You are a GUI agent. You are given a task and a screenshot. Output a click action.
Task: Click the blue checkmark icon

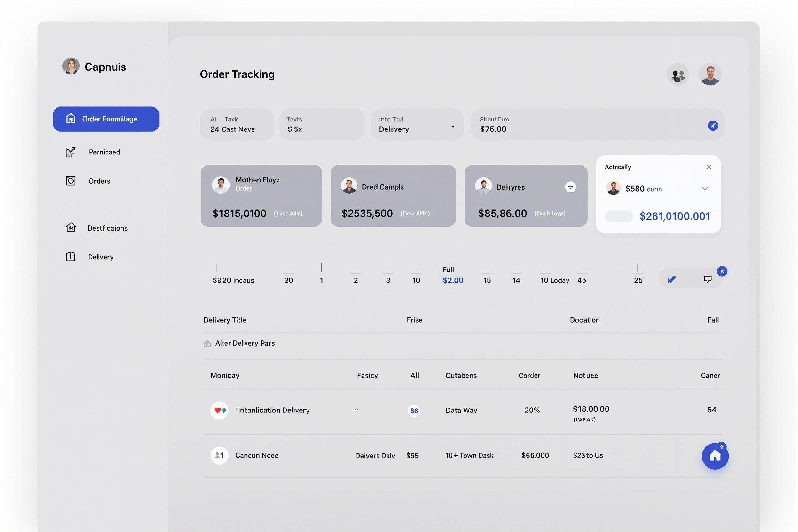click(671, 279)
